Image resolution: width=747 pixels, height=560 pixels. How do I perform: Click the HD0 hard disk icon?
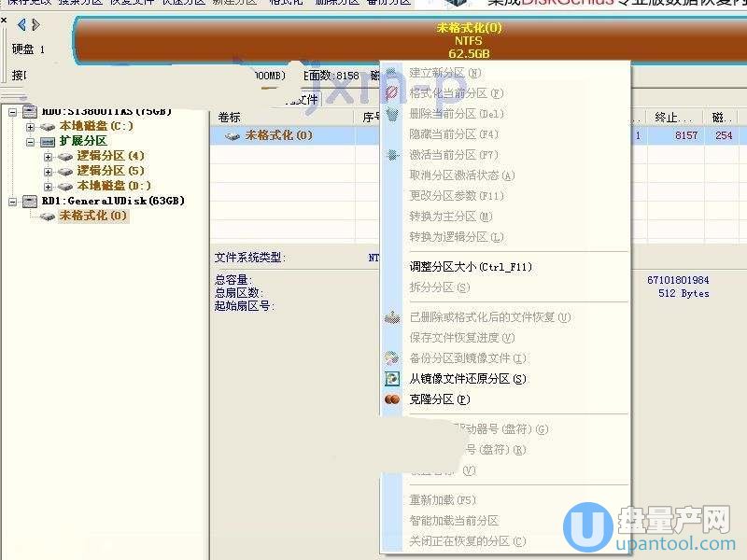[30, 112]
